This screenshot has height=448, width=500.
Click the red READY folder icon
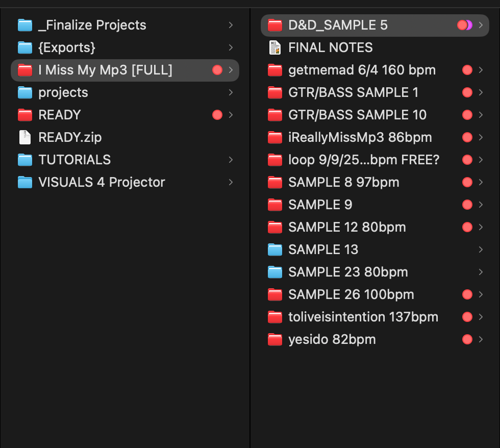click(x=25, y=115)
